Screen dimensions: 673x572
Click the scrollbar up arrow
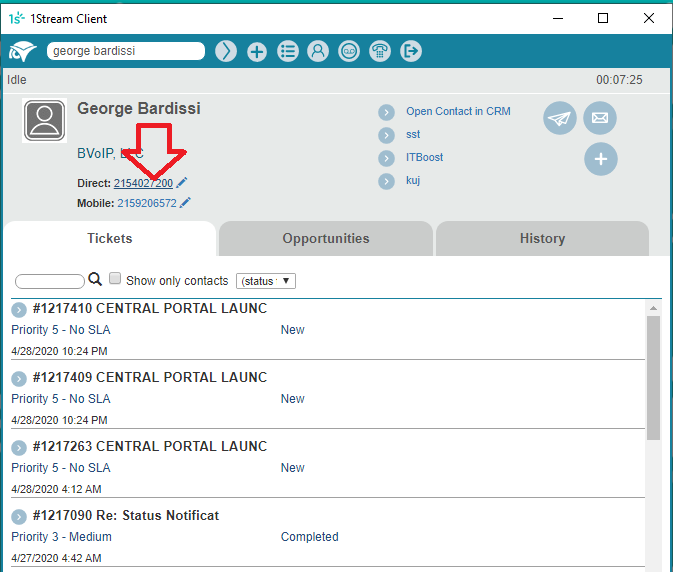coord(653,308)
